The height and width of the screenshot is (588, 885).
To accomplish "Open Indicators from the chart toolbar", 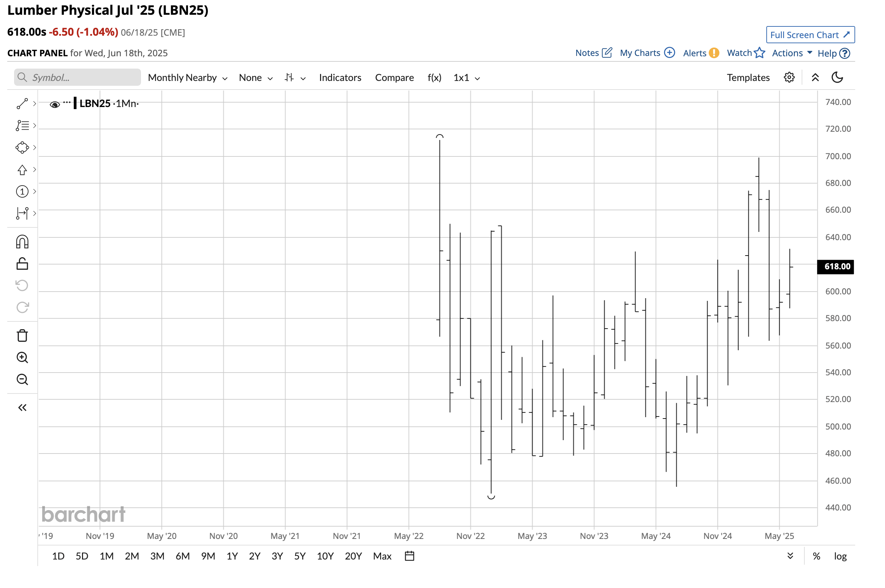I will point(340,78).
